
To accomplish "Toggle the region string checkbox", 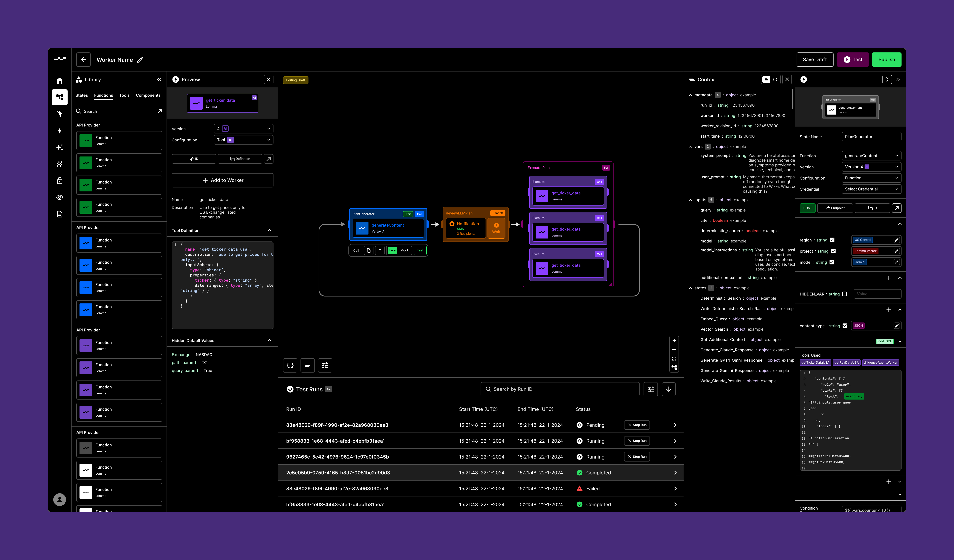I will tap(832, 240).
